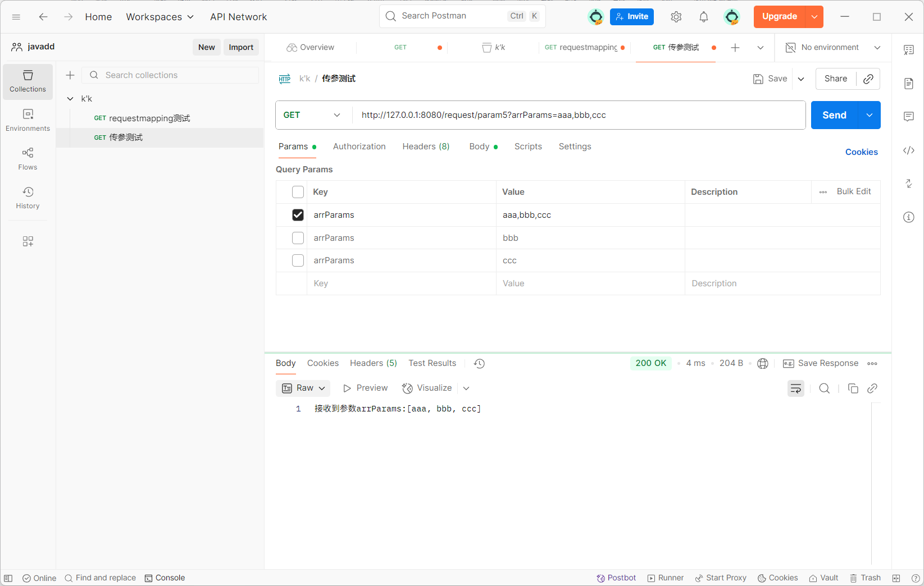Open Collections in the sidebar
924x586 pixels.
click(x=28, y=81)
